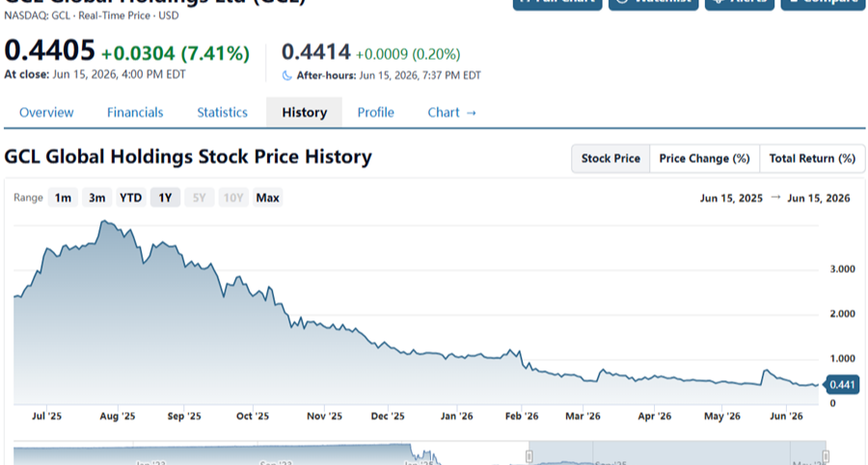The width and height of the screenshot is (868, 465).
Task: Switch to Price Change (%) view
Action: tap(705, 159)
